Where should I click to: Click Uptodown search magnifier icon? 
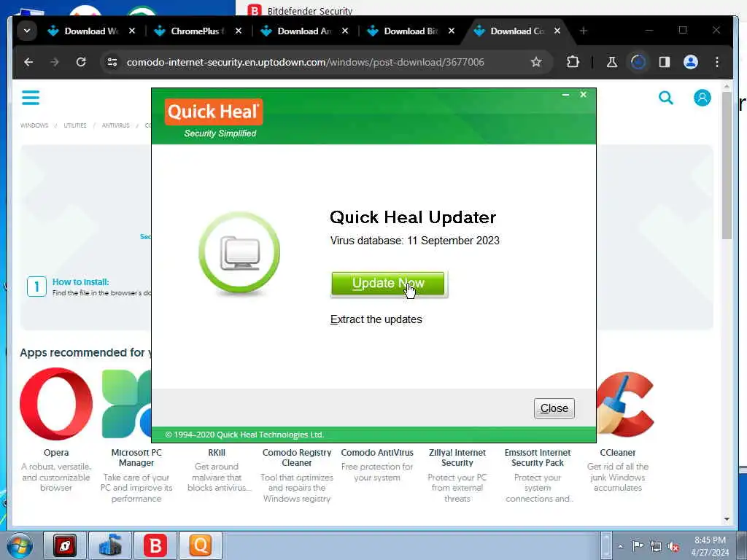(666, 98)
